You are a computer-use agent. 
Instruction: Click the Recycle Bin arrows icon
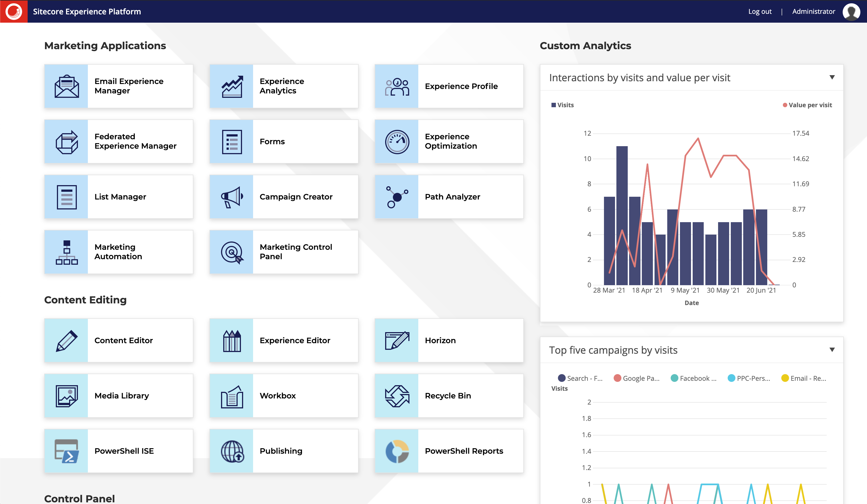[397, 396]
